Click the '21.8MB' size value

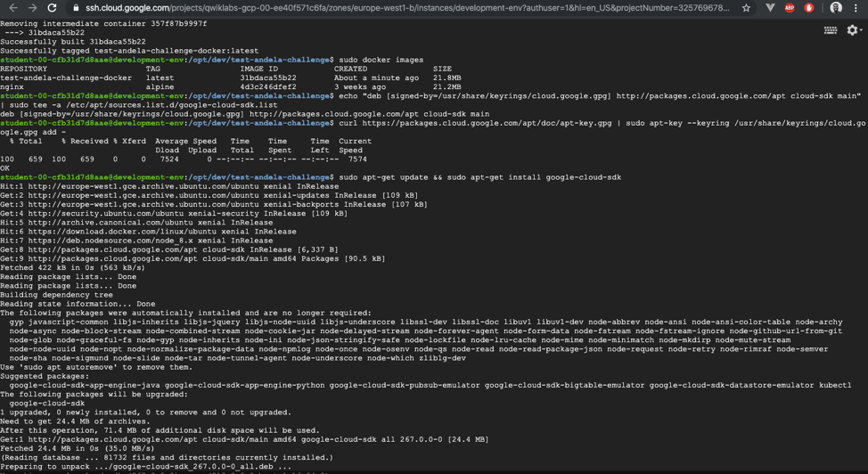tap(446, 78)
